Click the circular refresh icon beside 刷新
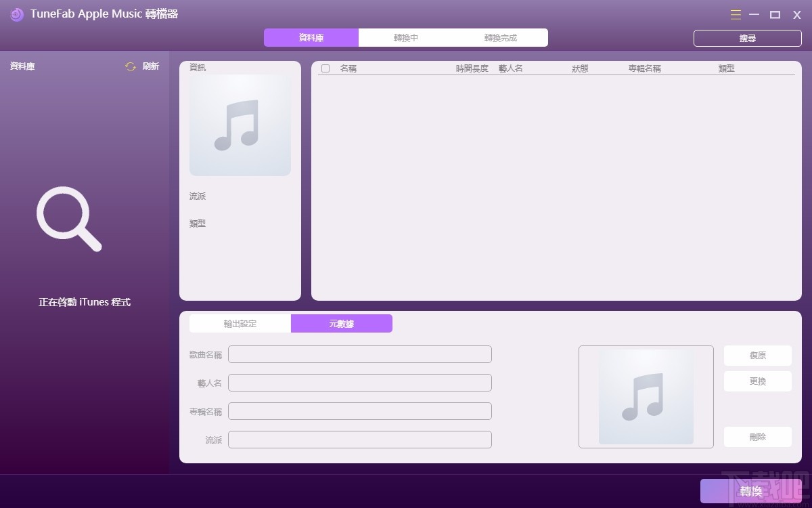 (130, 66)
